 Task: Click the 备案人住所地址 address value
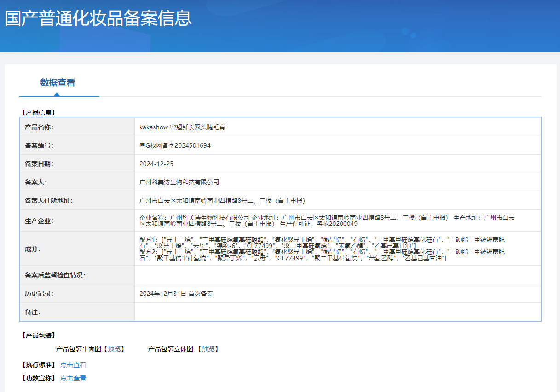click(x=222, y=201)
